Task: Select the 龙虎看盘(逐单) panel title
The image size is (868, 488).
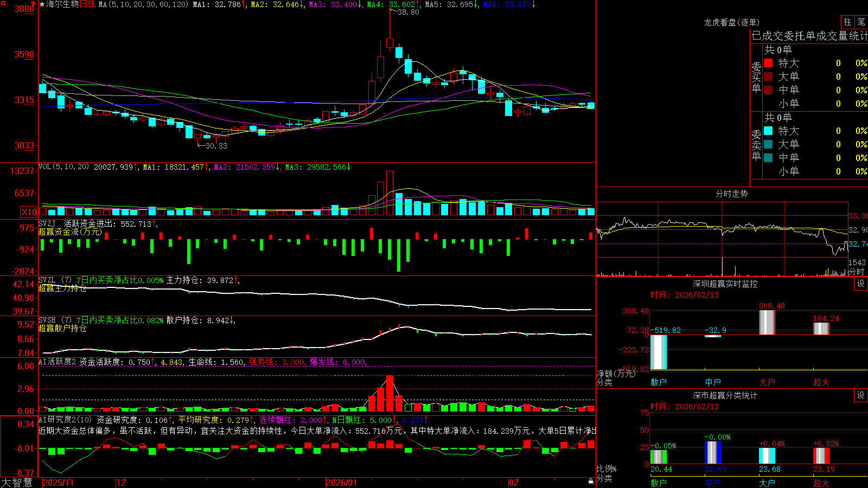Action: click(x=731, y=22)
